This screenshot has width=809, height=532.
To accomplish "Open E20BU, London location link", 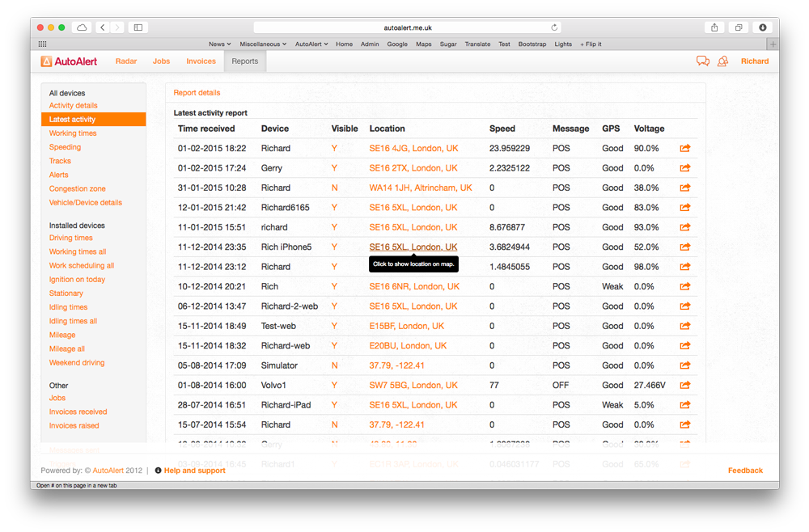I will 408,346.
